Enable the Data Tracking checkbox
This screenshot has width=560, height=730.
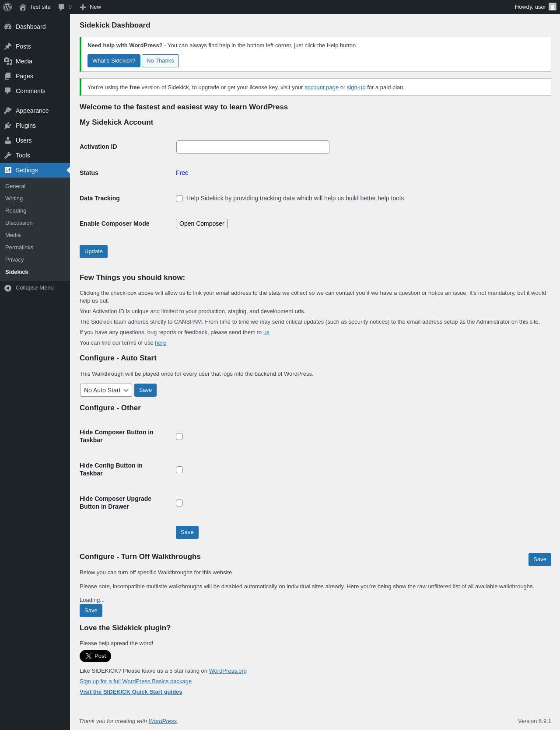179,199
